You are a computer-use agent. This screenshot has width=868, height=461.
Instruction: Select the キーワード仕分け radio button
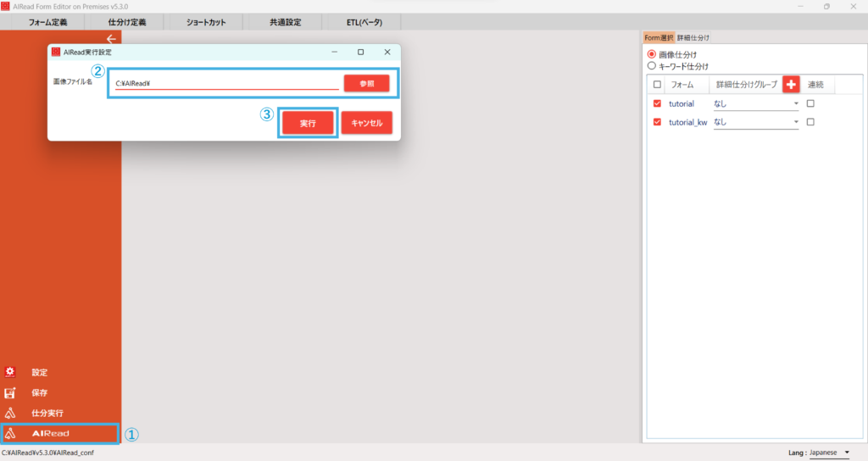pos(652,65)
